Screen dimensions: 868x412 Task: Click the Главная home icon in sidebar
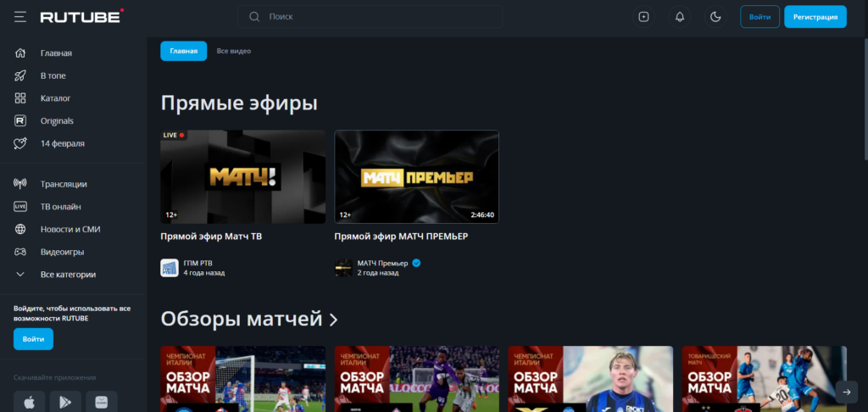click(20, 53)
